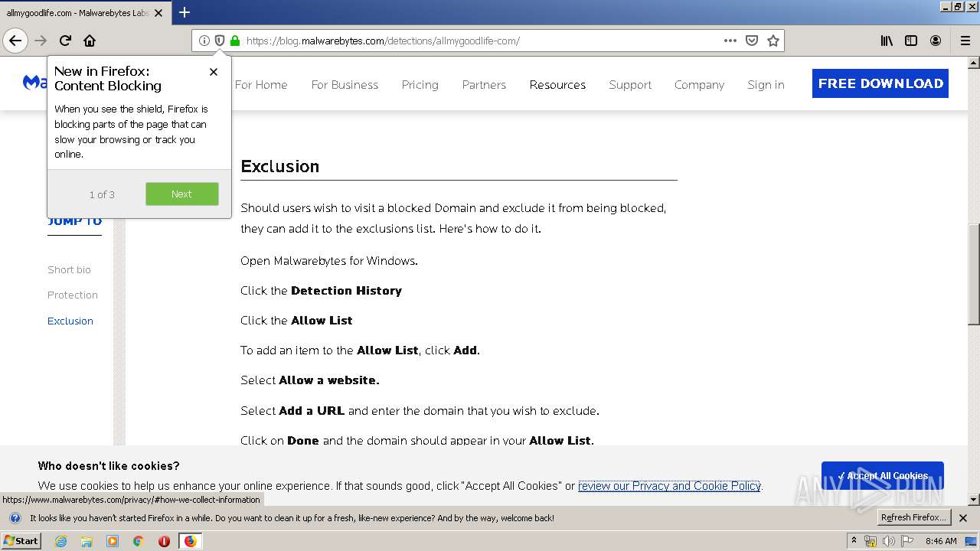The width and height of the screenshot is (980, 551).
Task: Open For Business navigation menu
Action: (345, 85)
